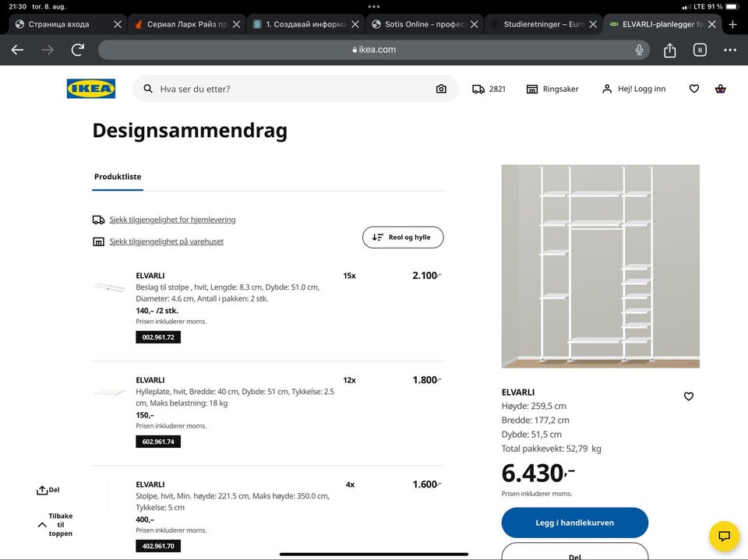The image size is (748, 560).
Task: Open the browser three-dot menu
Action: (730, 50)
